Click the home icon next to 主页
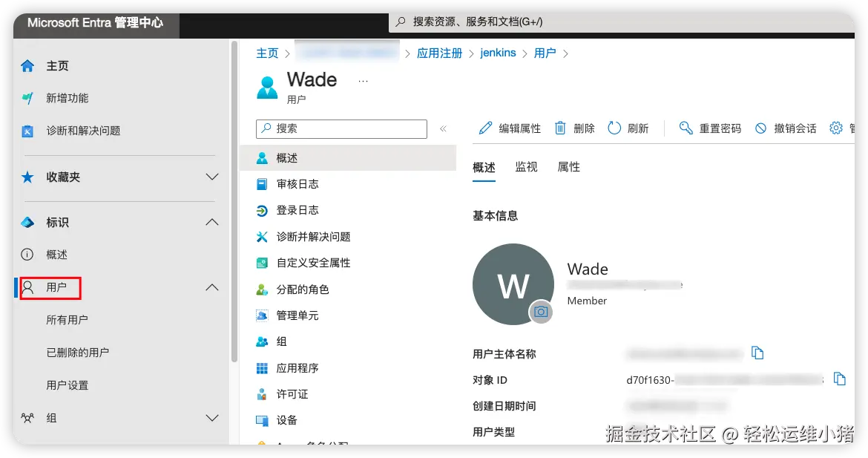The height and width of the screenshot is (458, 868). pos(27,66)
